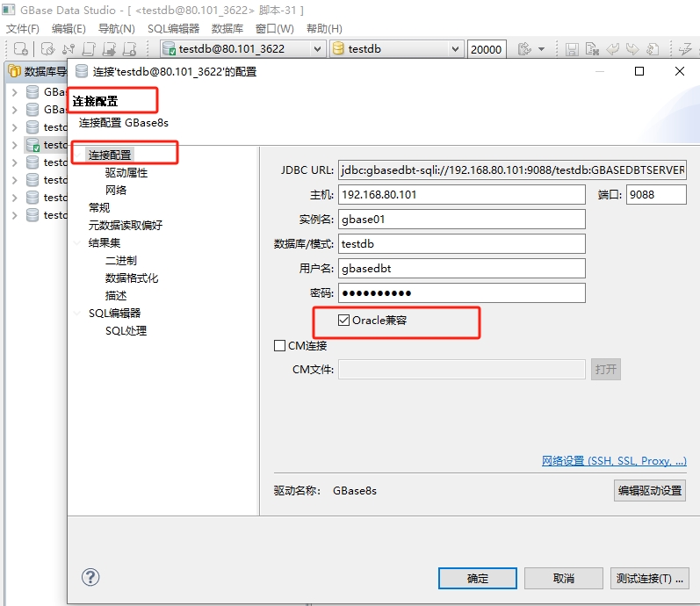Open the testdb active database dropdown

pos(455,49)
